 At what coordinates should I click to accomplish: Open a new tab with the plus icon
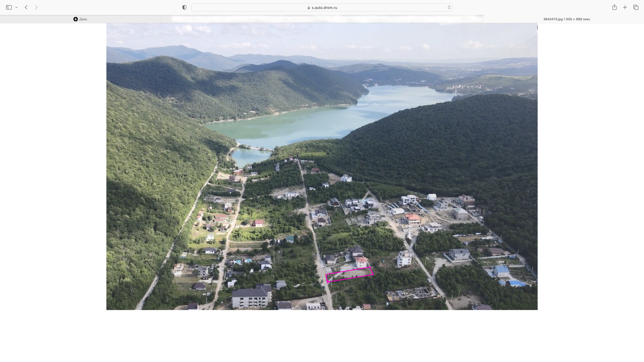pyautogui.click(x=625, y=7)
